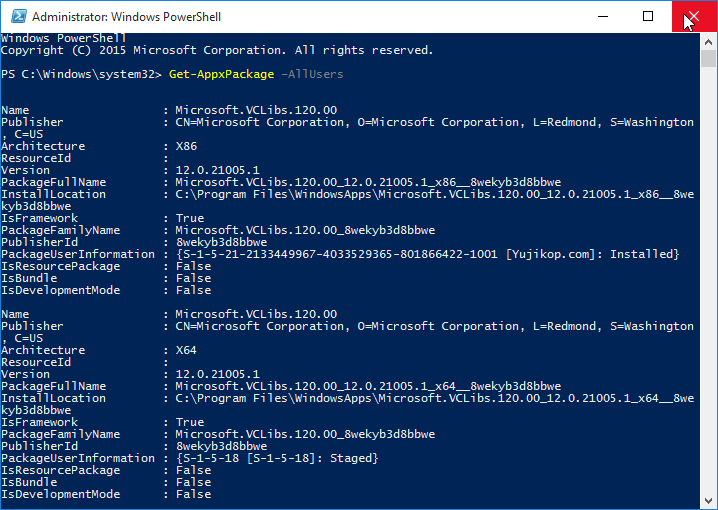The width and height of the screenshot is (718, 510).
Task: Click the first Name Microsoft.VCLibs.120.00 value
Action: [x=256, y=110]
